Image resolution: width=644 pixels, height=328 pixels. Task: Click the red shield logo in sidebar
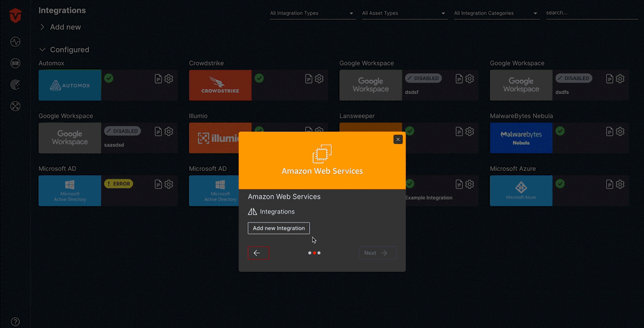pos(15,16)
